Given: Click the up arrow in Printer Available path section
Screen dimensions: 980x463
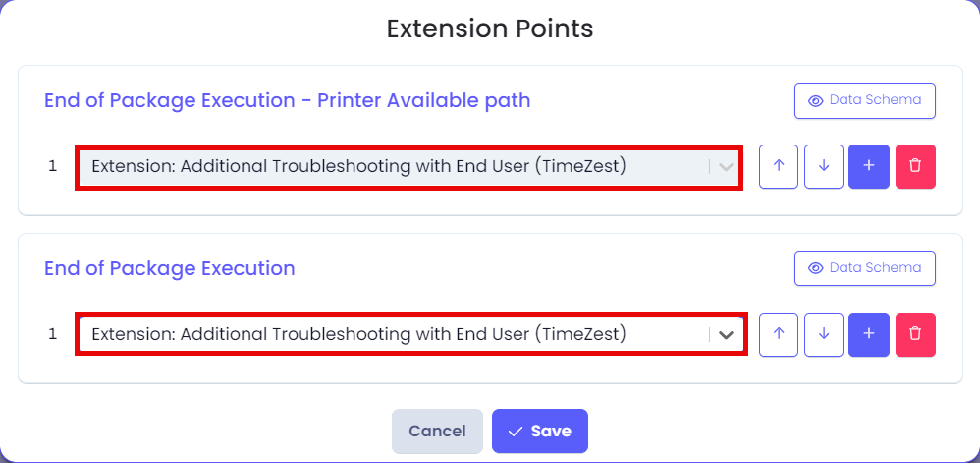Looking at the screenshot, I should (778, 166).
